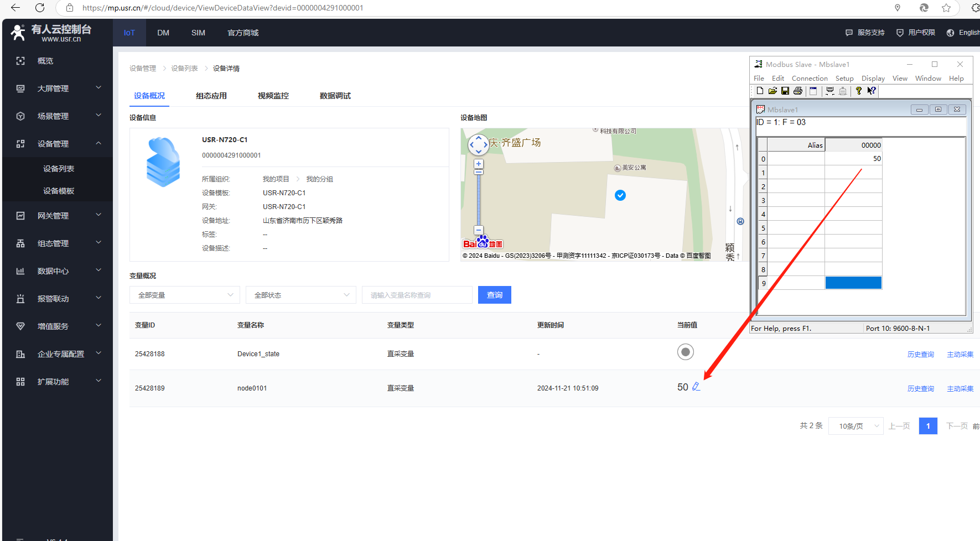Open 官方商城 top navigation tab
This screenshot has width=980, height=541.
point(243,33)
